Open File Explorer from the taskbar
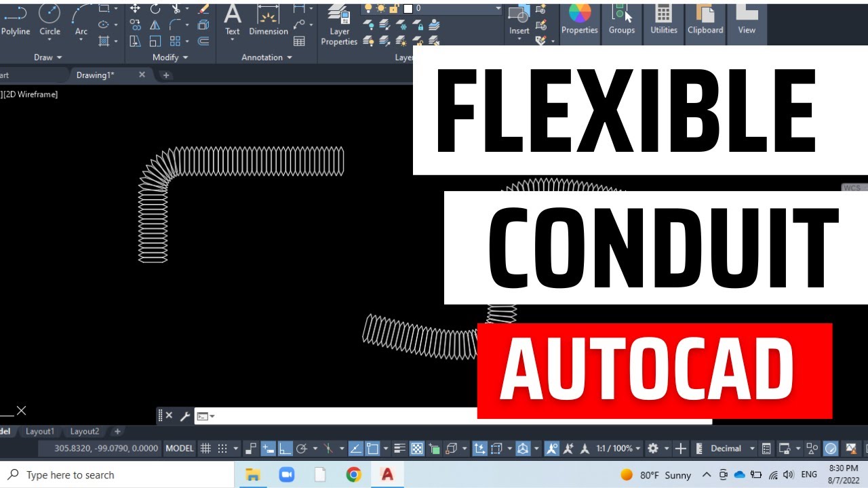This screenshot has height=488, width=868. pos(253,475)
